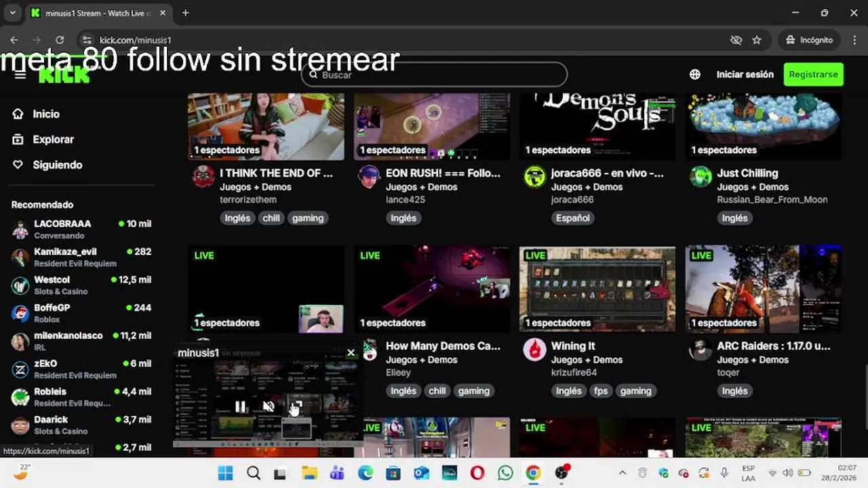Close the minusis1 mini player
This screenshot has width=868, height=488.
[351, 353]
